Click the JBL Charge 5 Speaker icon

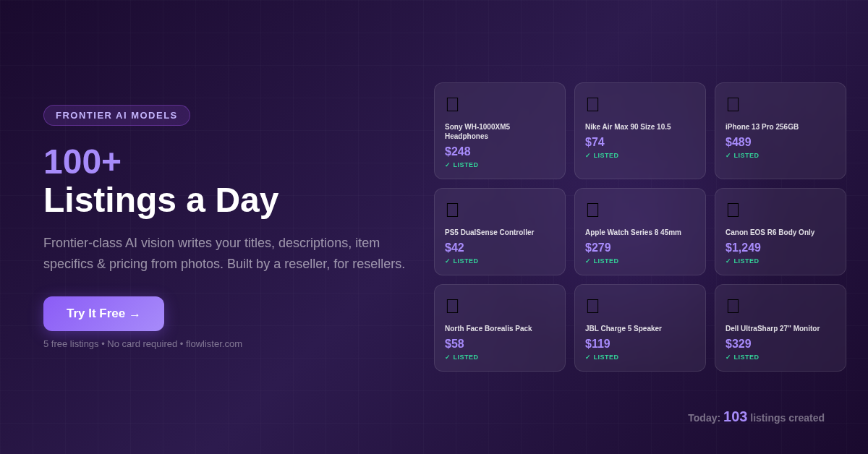[592, 306]
